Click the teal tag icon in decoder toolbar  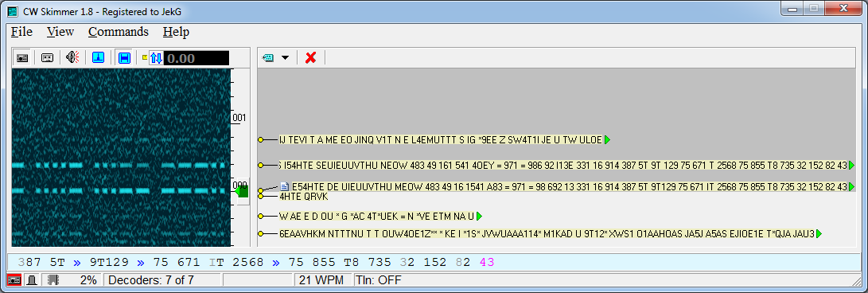tap(268, 57)
